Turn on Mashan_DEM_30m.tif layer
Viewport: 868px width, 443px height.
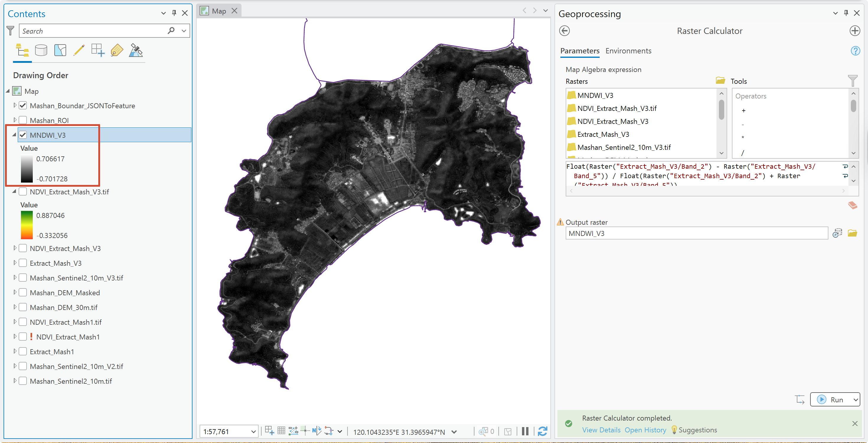23,307
